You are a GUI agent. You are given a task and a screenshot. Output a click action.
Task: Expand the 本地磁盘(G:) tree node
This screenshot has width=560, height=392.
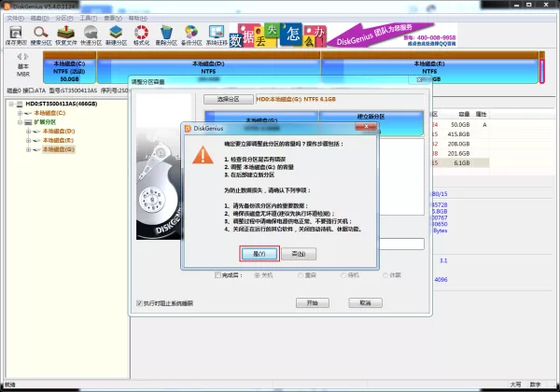pos(29,149)
